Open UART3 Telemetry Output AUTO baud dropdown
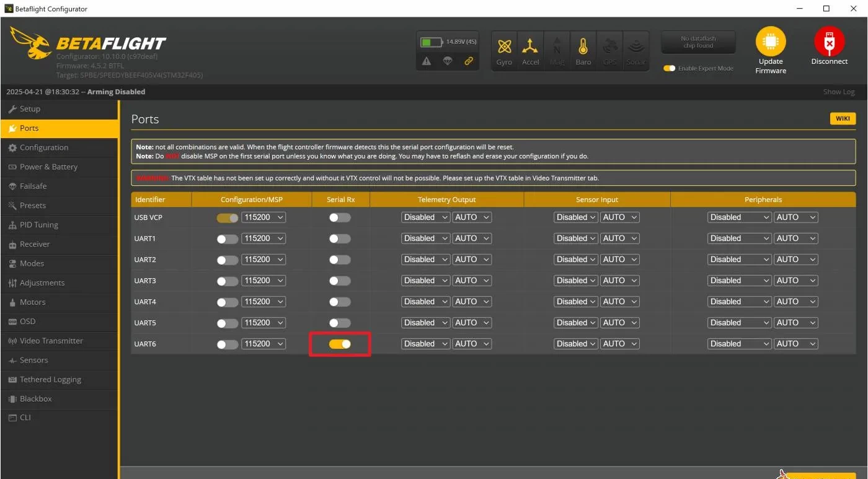 pos(472,281)
